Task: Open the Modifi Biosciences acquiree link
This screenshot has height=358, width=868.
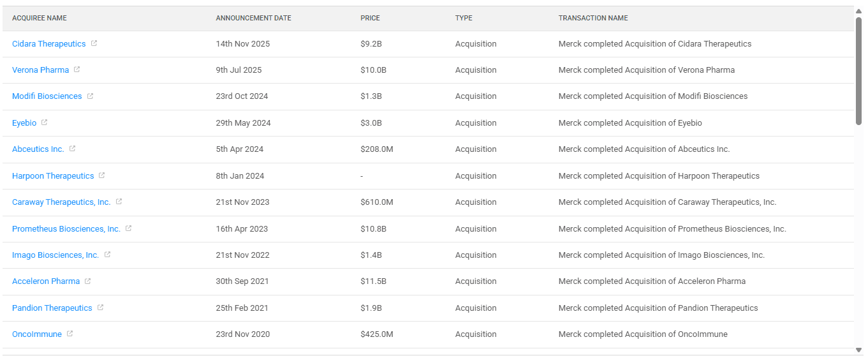Action: (x=47, y=96)
